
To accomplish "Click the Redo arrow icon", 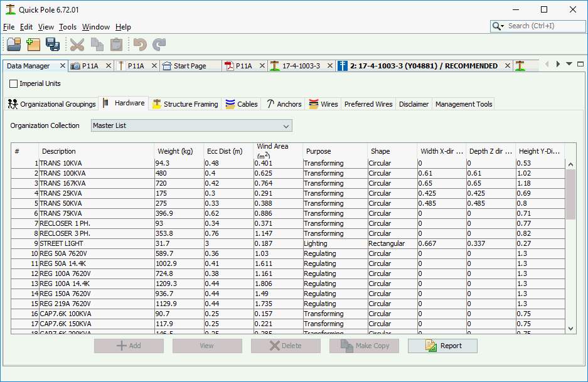I will point(159,45).
